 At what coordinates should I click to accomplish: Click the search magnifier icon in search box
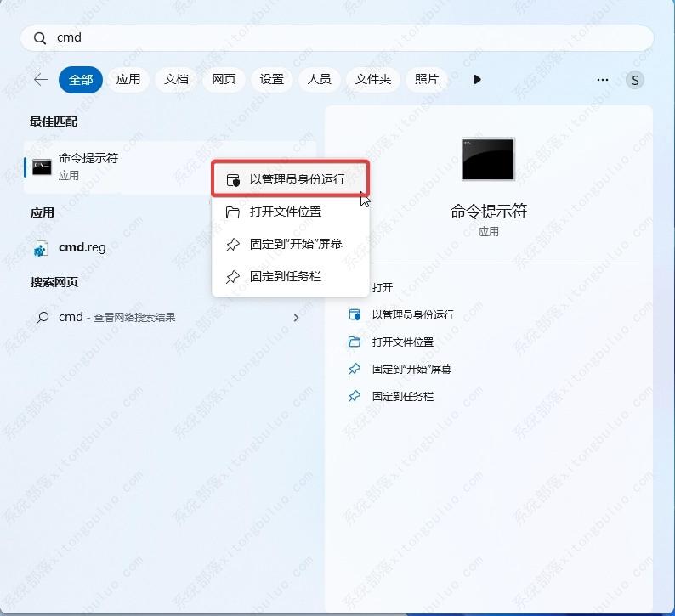coord(40,38)
